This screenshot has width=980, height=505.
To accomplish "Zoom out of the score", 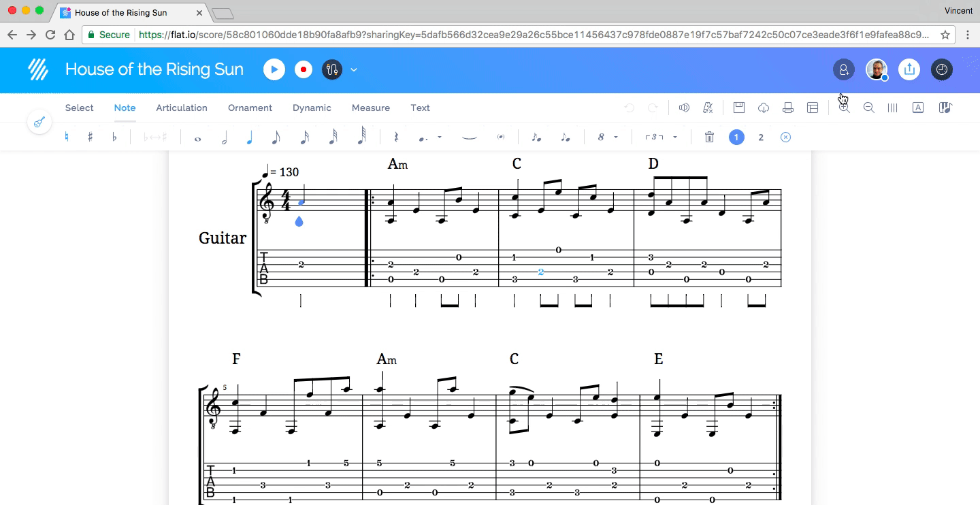I will pos(868,108).
